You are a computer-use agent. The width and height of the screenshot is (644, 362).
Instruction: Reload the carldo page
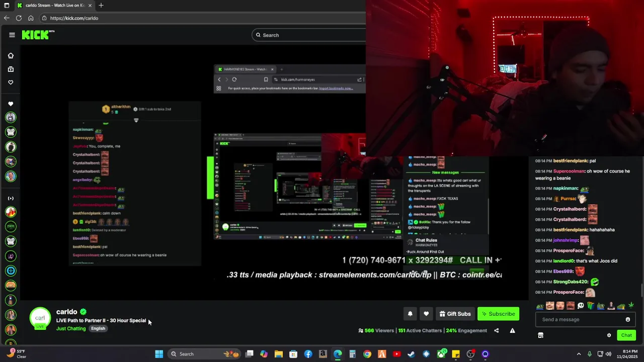coord(19,18)
